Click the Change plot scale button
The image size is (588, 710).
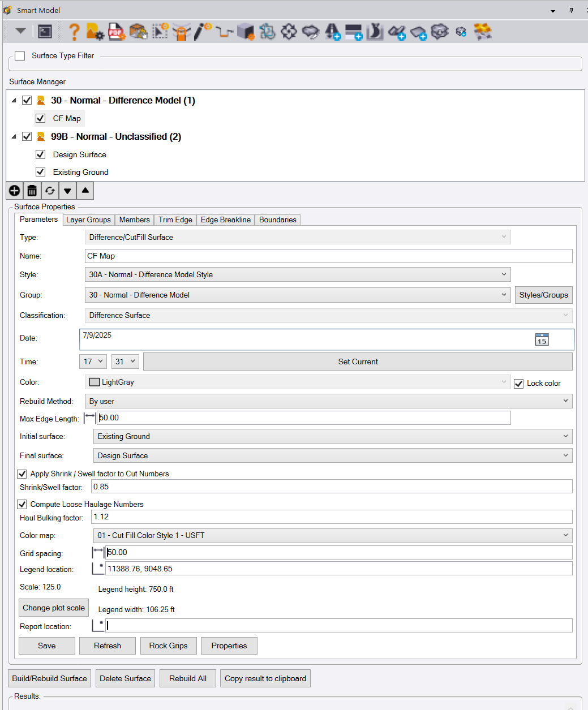[x=54, y=608]
